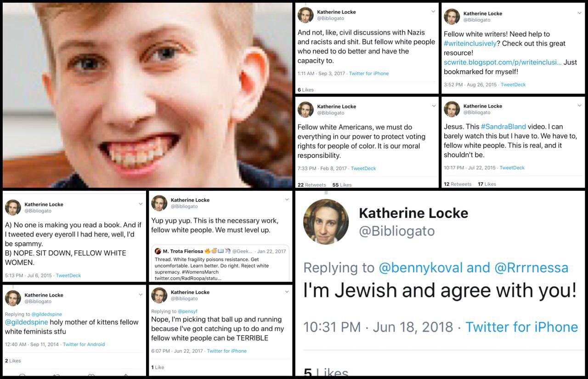View the 55 Likes count
The width and height of the screenshot is (588, 379).
342,185
